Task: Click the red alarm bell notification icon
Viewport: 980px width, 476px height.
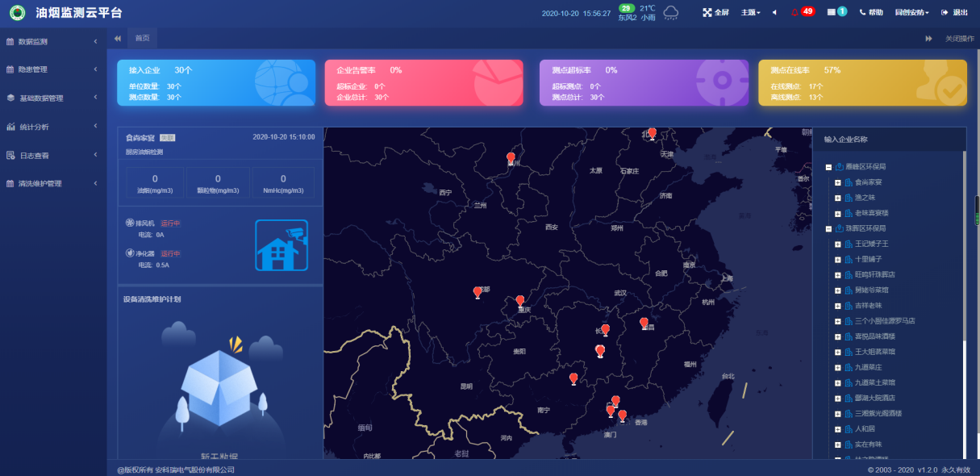Action: coord(794,12)
